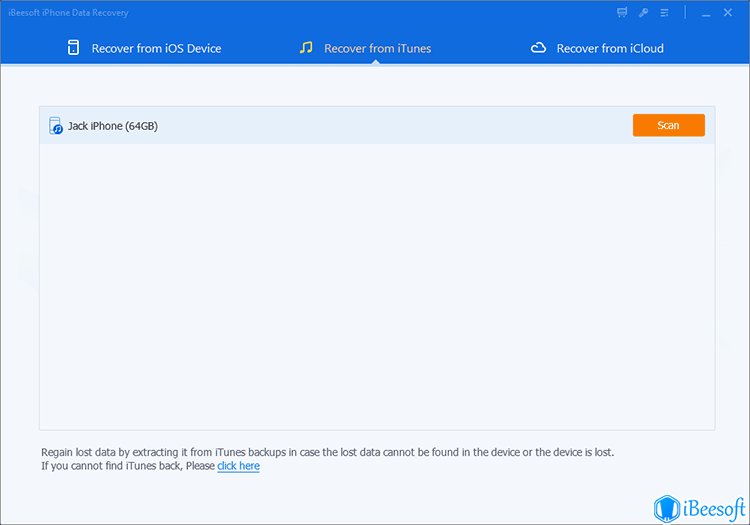Follow the 'click here' link
Image resolution: width=750 pixels, height=525 pixels.
(x=238, y=466)
